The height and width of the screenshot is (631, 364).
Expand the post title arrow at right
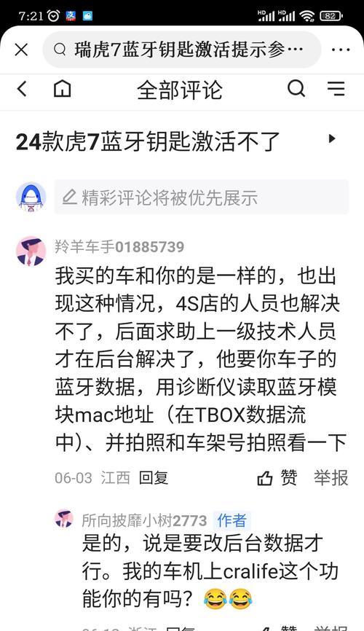click(x=332, y=139)
